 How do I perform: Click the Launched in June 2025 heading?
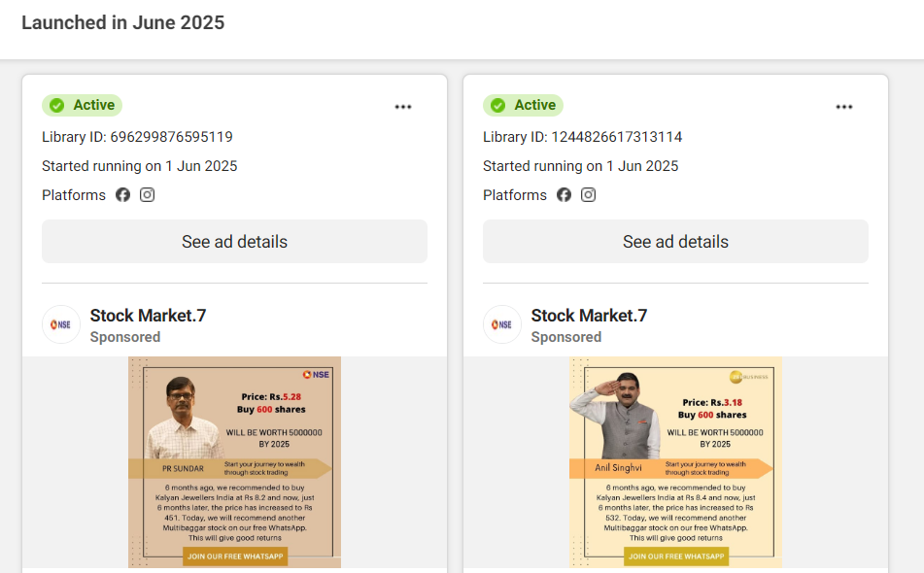122,22
